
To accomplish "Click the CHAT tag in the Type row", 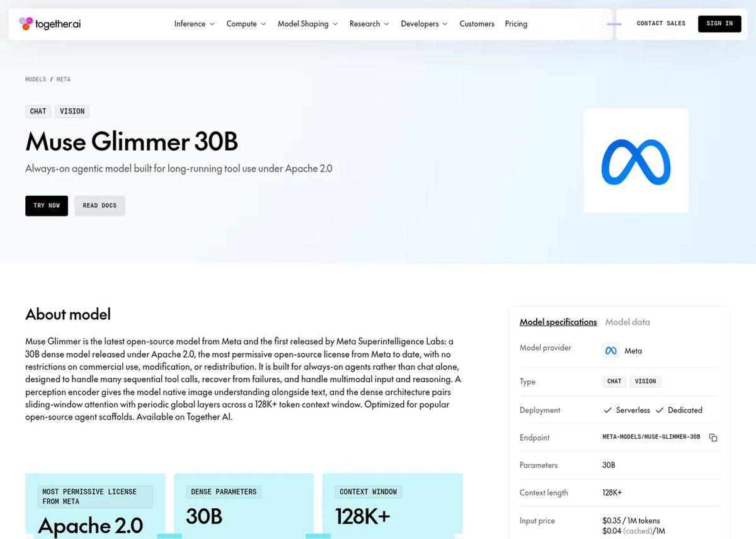I will tap(614, 382).
